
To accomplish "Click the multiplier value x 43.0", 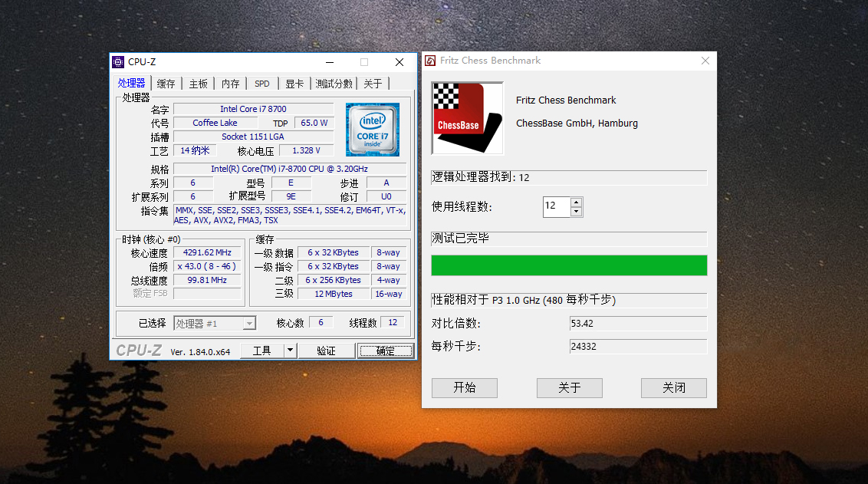I will point(207,266).
